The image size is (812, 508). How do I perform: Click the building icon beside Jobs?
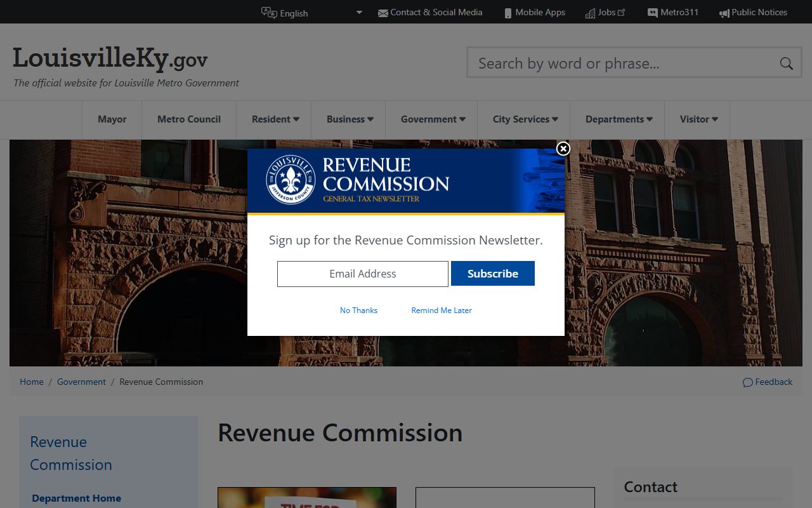(x=591, y=13)
